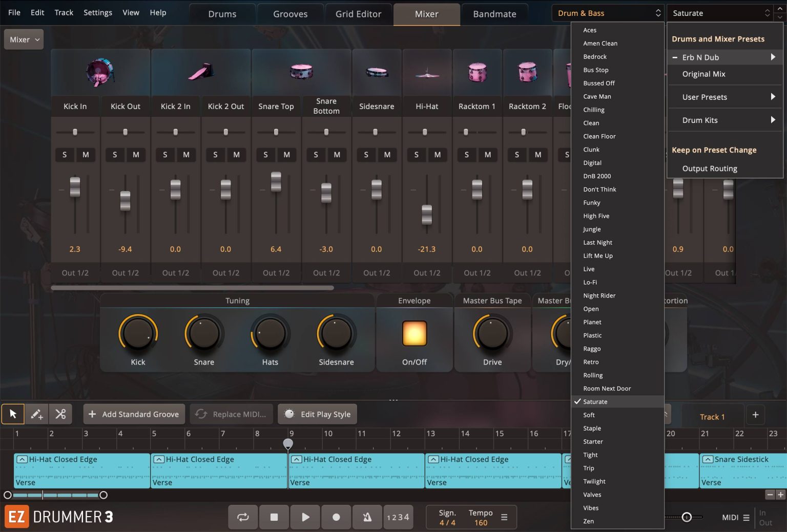Solo the Kick Out channel

coord(115,155)
